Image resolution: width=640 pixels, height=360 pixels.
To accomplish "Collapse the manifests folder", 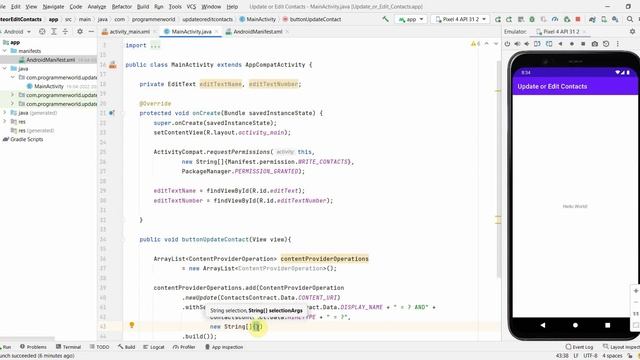I will [x=5, y=51].
